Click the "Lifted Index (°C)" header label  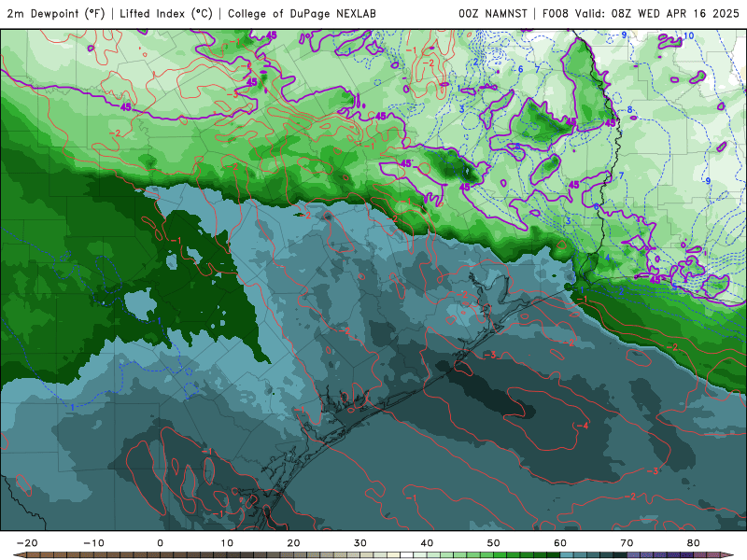[x=166, y=13]
